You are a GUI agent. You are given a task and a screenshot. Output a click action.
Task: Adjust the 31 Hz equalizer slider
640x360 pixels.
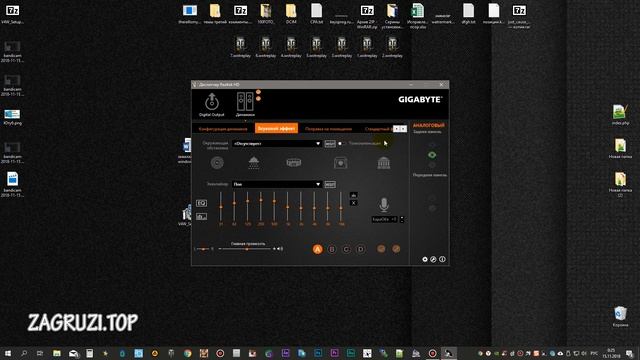click(x=221, y=207)
